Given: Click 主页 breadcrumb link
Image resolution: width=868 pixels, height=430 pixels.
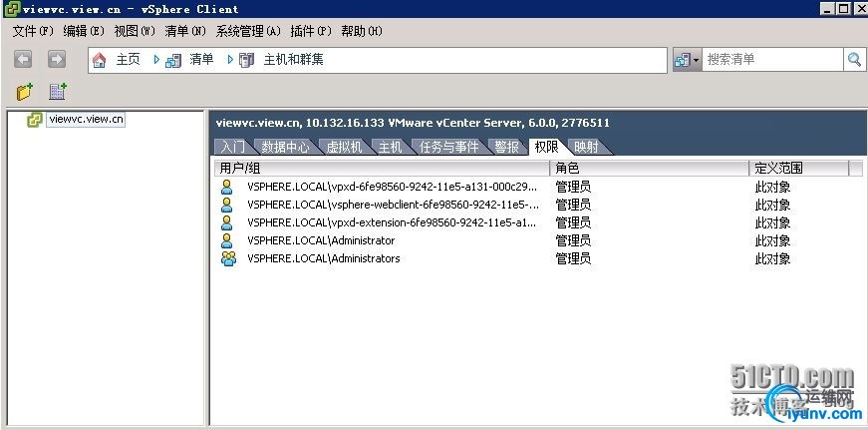Looking at the screenshot, I should point(128,59).
